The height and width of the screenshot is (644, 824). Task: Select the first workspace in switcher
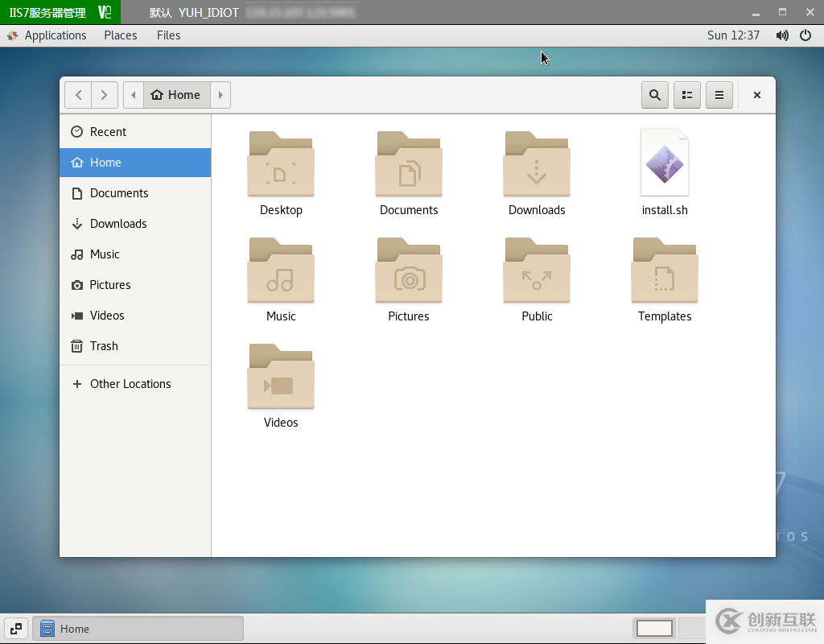tap(654, 628)
